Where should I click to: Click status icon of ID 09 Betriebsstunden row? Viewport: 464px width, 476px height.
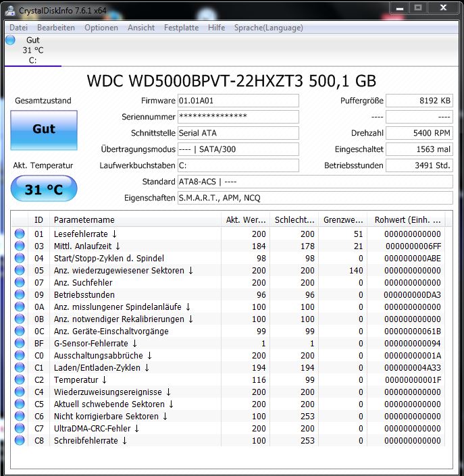click(x=20, y=294)
